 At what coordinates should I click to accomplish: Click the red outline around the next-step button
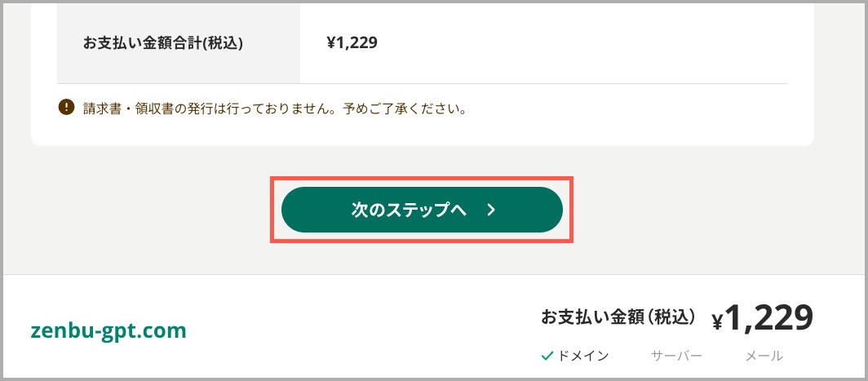(x=422, y=179)
